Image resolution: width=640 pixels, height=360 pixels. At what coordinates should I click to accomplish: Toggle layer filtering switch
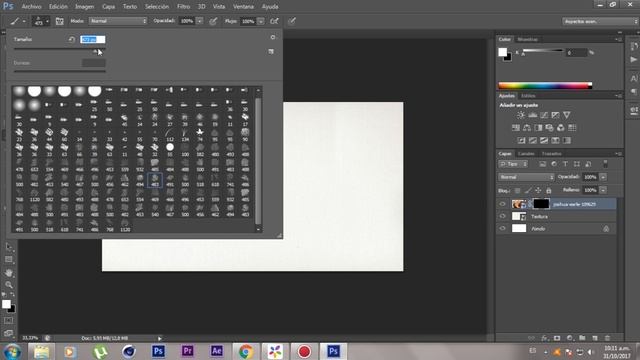605,164
